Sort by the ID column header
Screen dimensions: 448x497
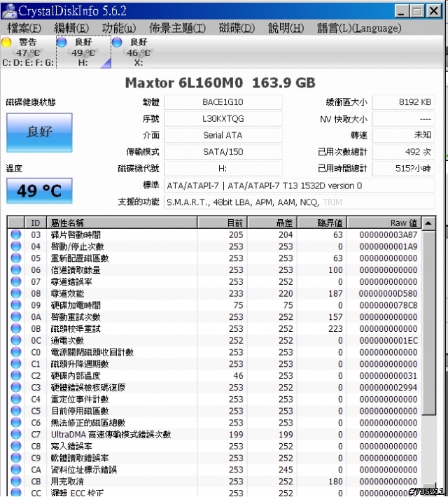point(36,223)
